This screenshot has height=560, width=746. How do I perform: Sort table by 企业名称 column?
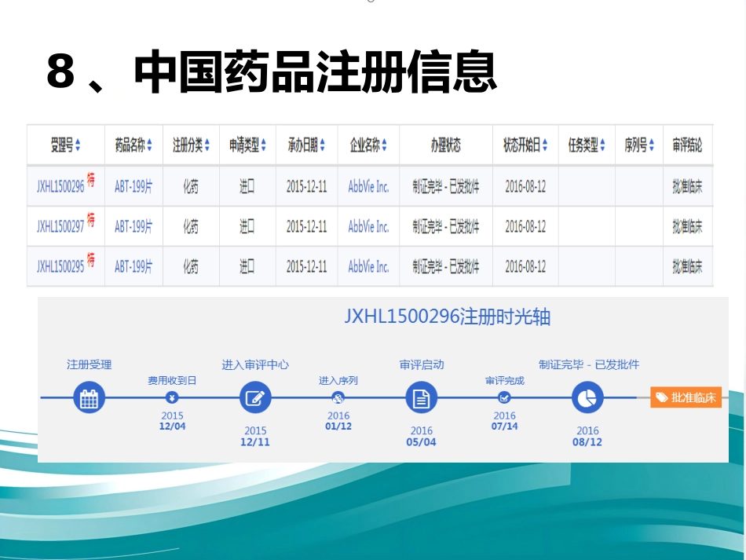pos(384,145)
